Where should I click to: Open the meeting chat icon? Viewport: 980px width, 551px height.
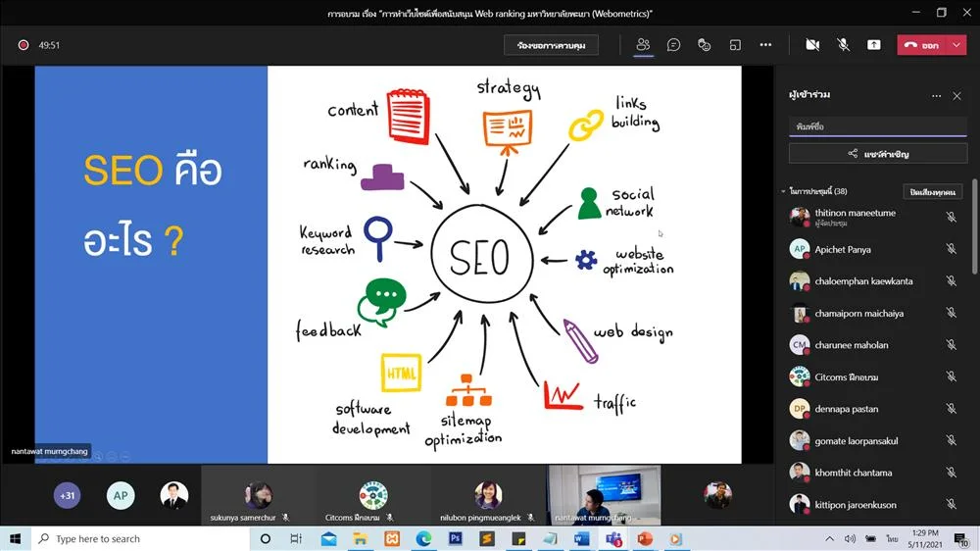coord(673,45)
